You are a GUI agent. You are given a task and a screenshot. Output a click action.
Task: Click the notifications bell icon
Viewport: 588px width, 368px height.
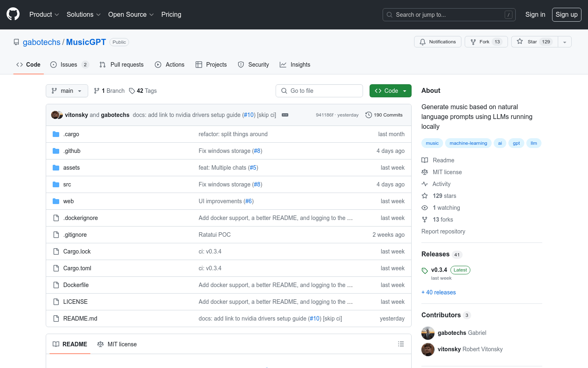(423, 42)
